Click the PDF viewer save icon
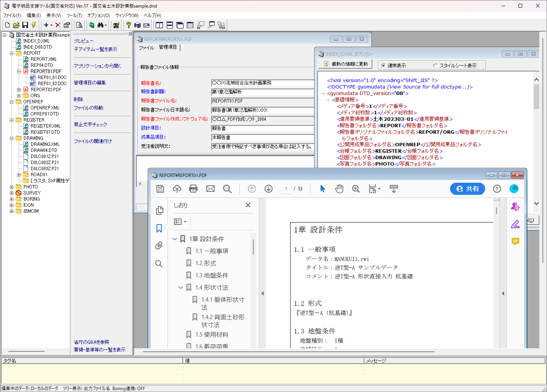The height and width of the screenshot is (392, 547). tap(160, 189)
